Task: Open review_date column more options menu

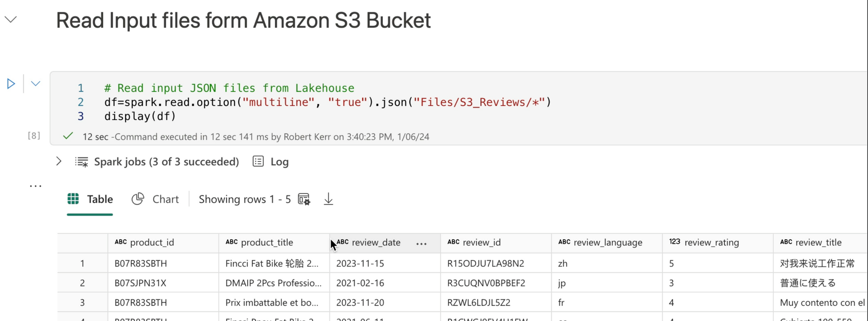Action: [421, 244]
